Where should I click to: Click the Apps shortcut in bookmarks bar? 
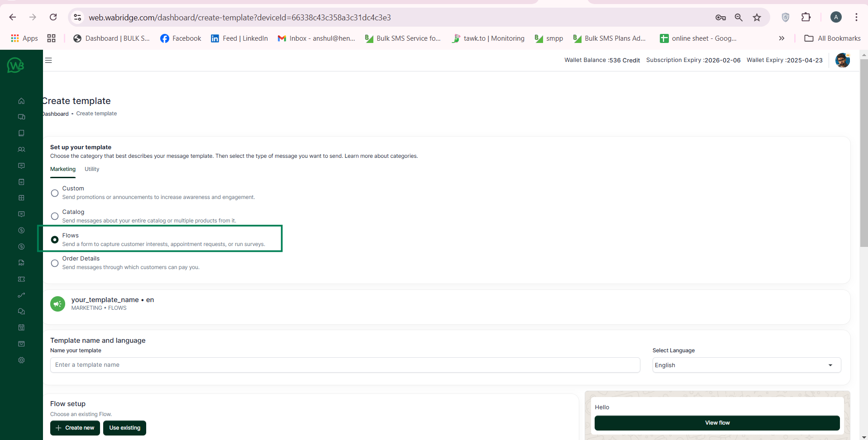pos(24,38)
